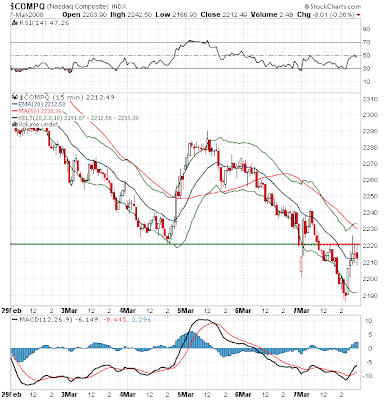
Task: Click the -10 label on the MACD axis
Action: click(x=367, y=376)
